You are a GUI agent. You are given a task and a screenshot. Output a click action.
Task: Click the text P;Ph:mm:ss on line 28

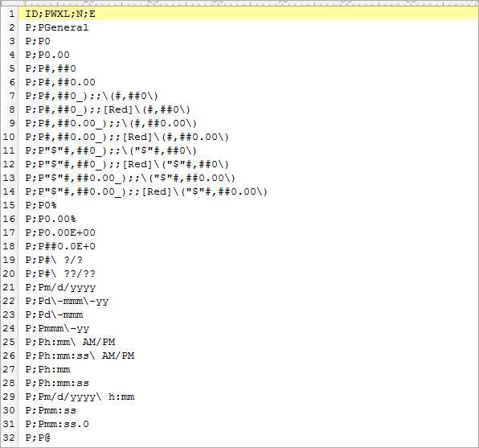(x=57, y=383)
